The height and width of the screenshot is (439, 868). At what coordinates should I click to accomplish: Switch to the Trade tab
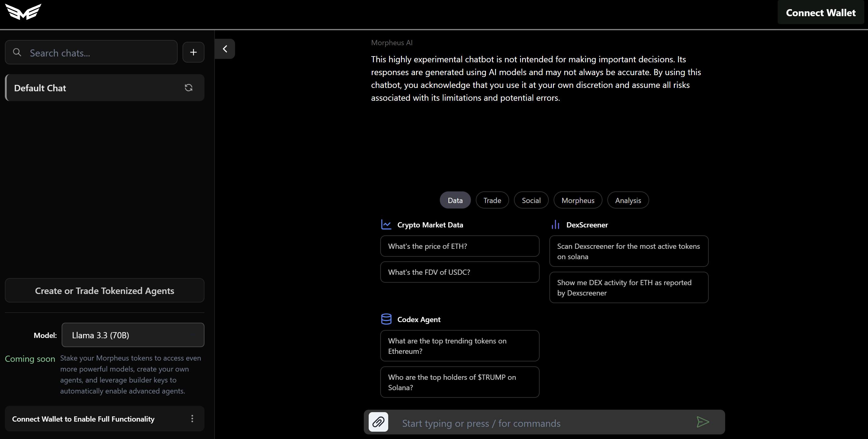[492, 200]
